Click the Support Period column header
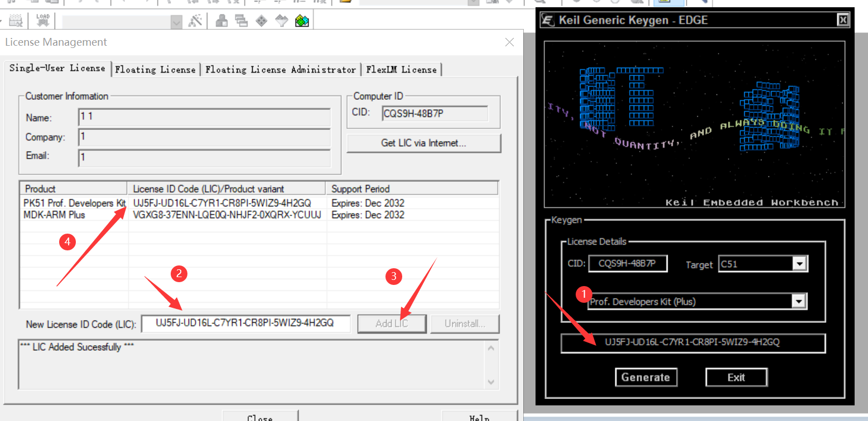Viewport: 868px width, 421px height. point(412,188)
